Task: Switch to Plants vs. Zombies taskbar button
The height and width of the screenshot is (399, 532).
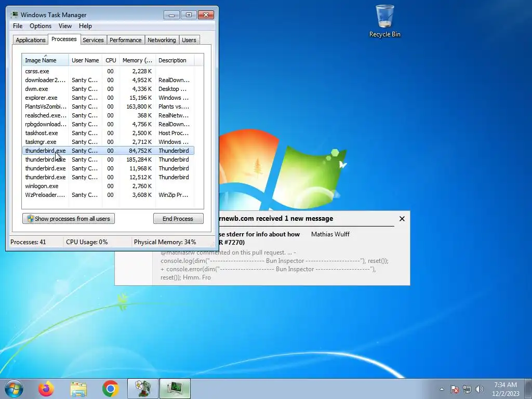Action: point(143,389)
